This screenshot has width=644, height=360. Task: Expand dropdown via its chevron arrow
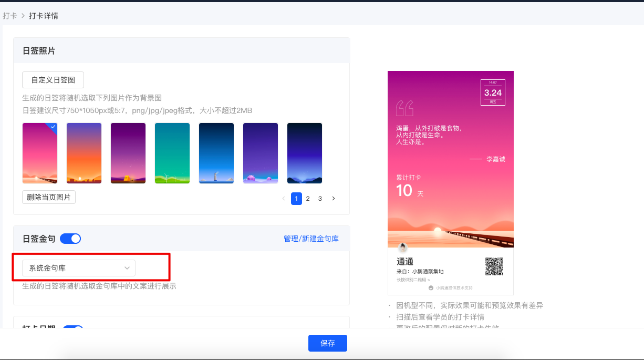(127, 268)
